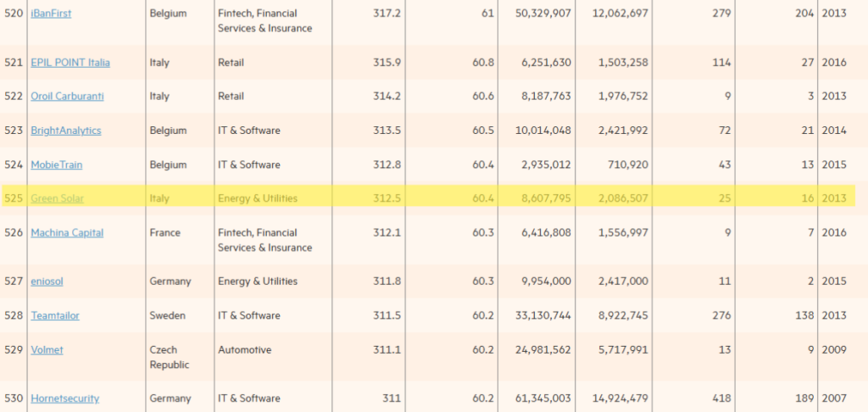Click France country cell
Screen dimensions: 868x412
tap(165, 232)
